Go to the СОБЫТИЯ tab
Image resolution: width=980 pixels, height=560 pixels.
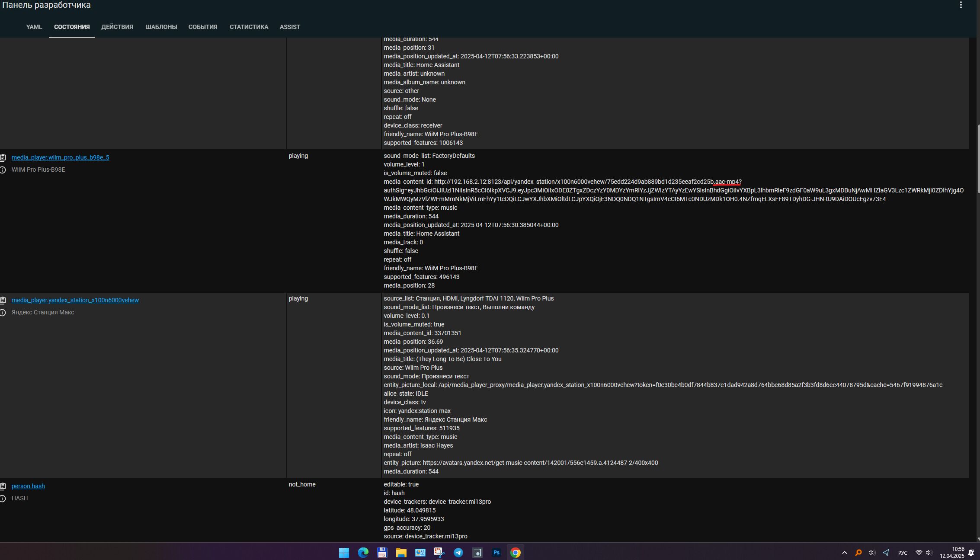203,27
